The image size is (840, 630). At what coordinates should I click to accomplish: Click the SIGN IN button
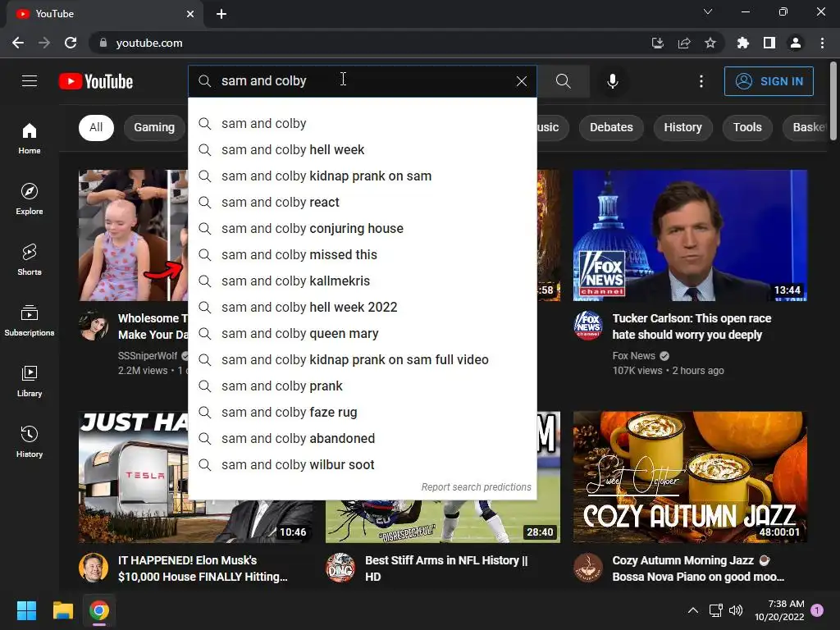coord(769,81)
